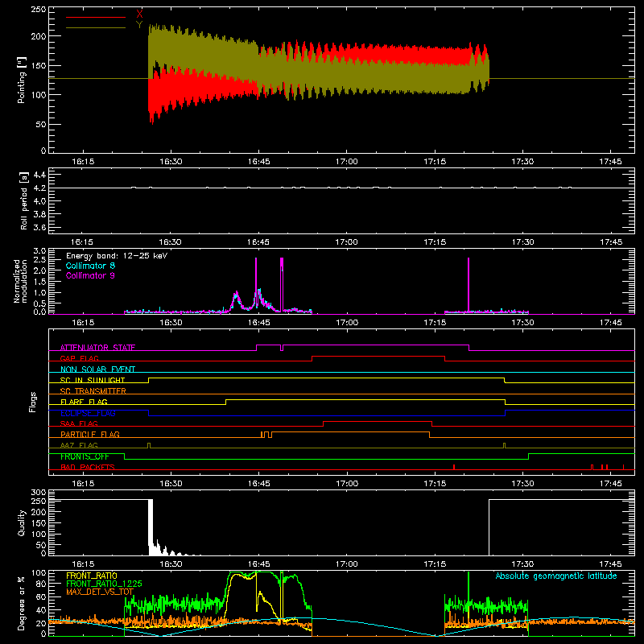
Task: Click the Collimator 8 legend label
Action: click(x=90, y=266)
